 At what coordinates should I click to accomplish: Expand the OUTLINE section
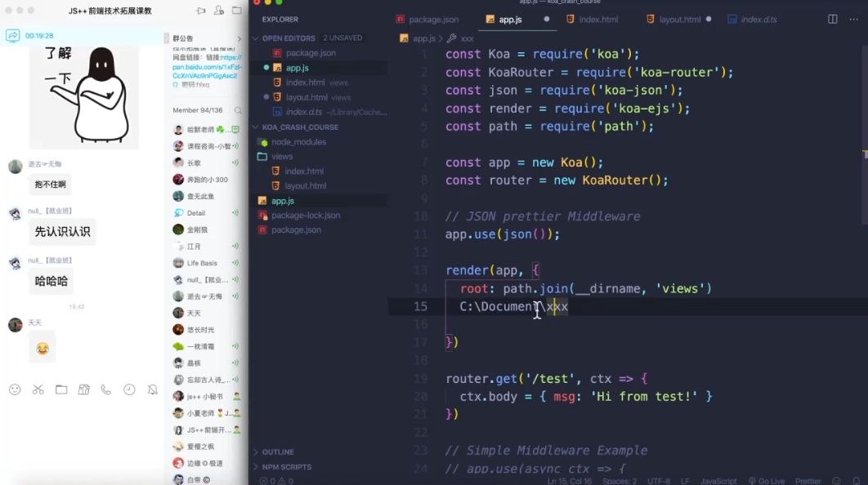[x=279, y=452]
